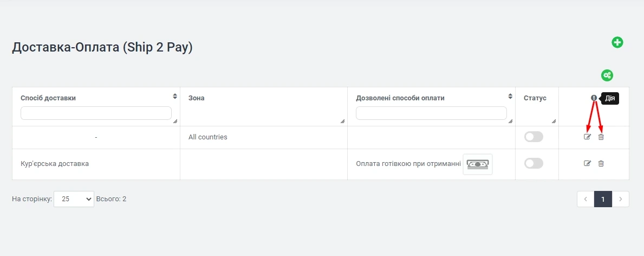Open the green settings gears icon

pyautogui.click(x=607, y=75)
